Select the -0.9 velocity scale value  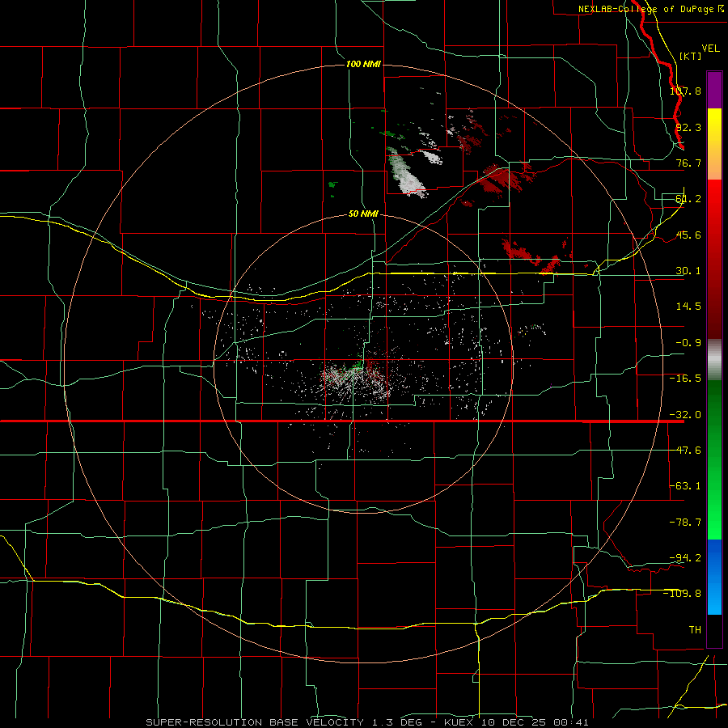click(x=688, y=343)
